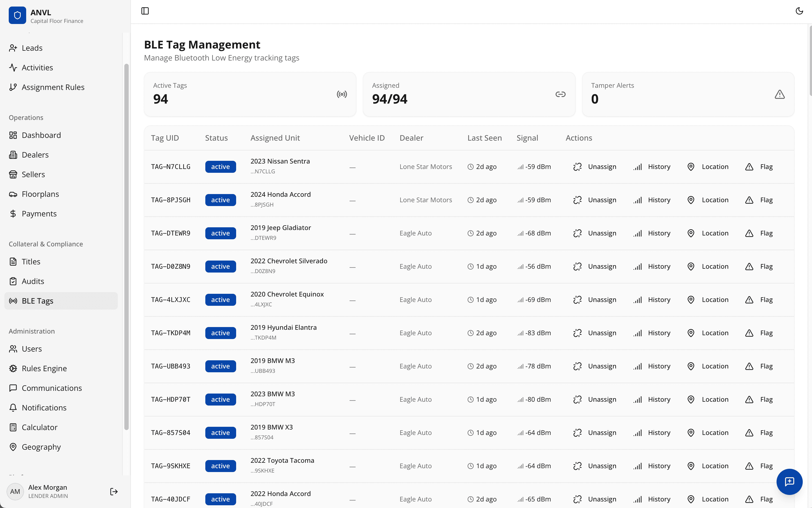Click the alert triangle on Tamper Alerts card
Viewport: 812px width, 508px height.
pos(779,94)
